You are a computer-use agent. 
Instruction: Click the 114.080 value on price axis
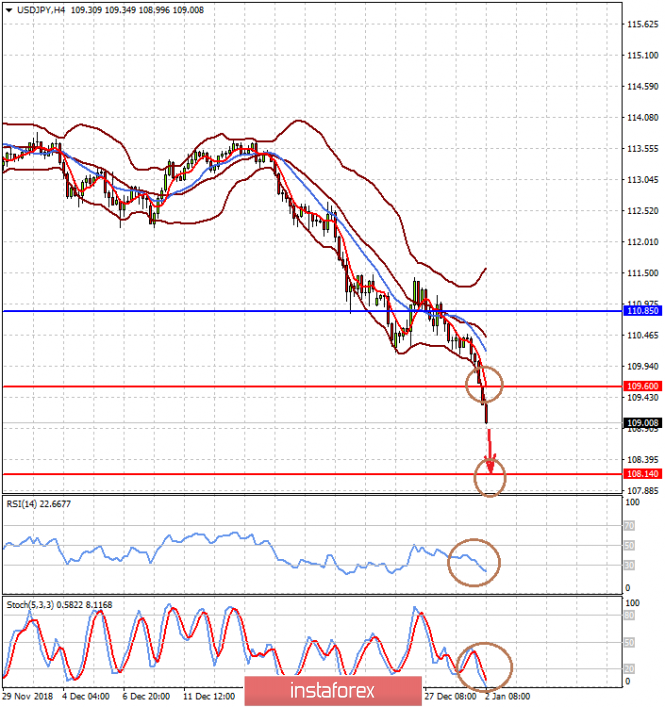[x=639, y=118]
